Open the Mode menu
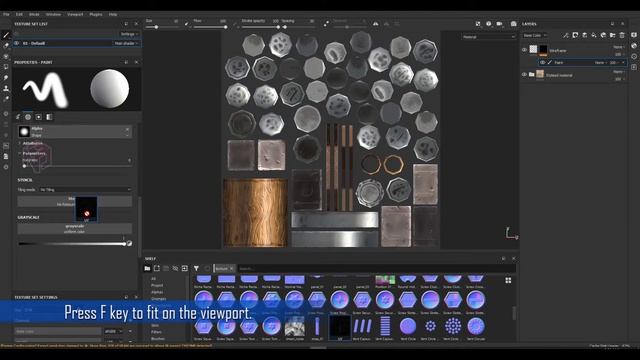This screenshot has width=640, height=360. (34, 14)
